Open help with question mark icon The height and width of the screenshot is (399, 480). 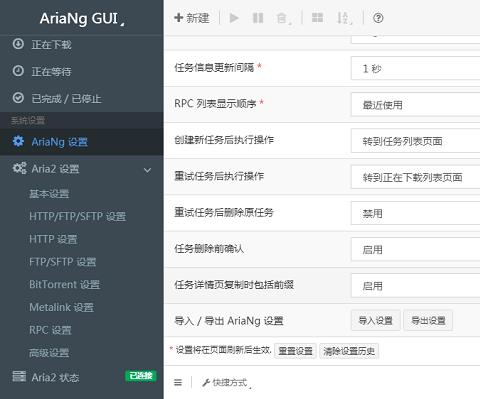(378, 18)
